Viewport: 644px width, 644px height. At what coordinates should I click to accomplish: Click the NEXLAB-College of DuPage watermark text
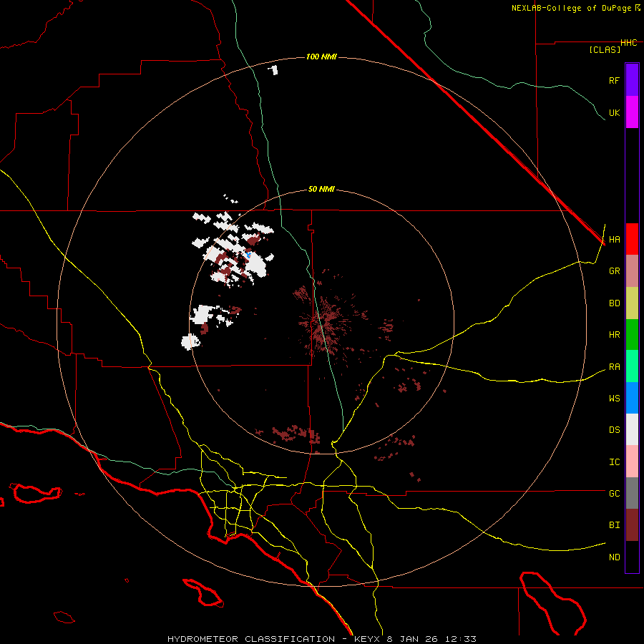[571, 8]
